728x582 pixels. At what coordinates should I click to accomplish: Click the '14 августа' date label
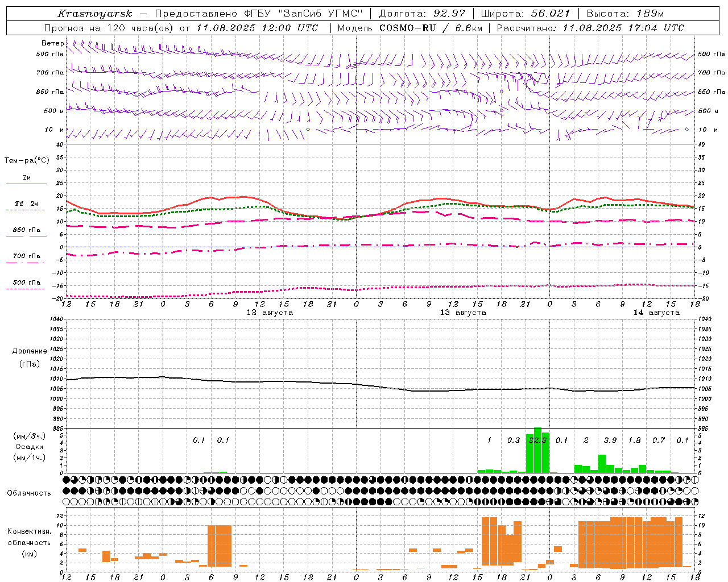pos(656,313)
